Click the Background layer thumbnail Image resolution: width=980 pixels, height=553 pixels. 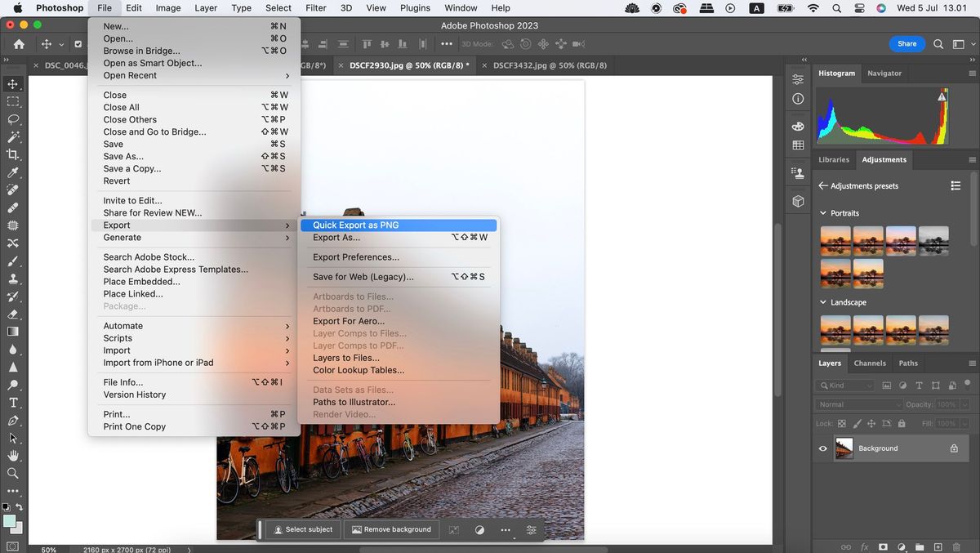(844, 448)
